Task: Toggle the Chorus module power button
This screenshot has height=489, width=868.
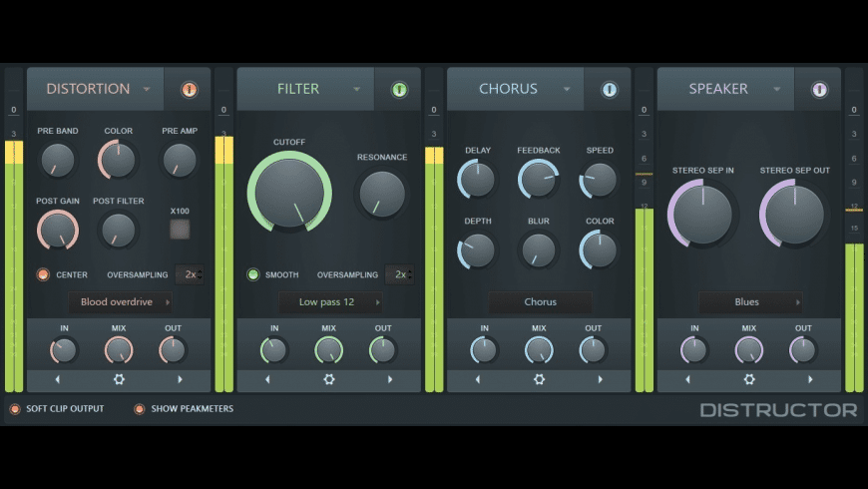Action: [x=610, y=89]
